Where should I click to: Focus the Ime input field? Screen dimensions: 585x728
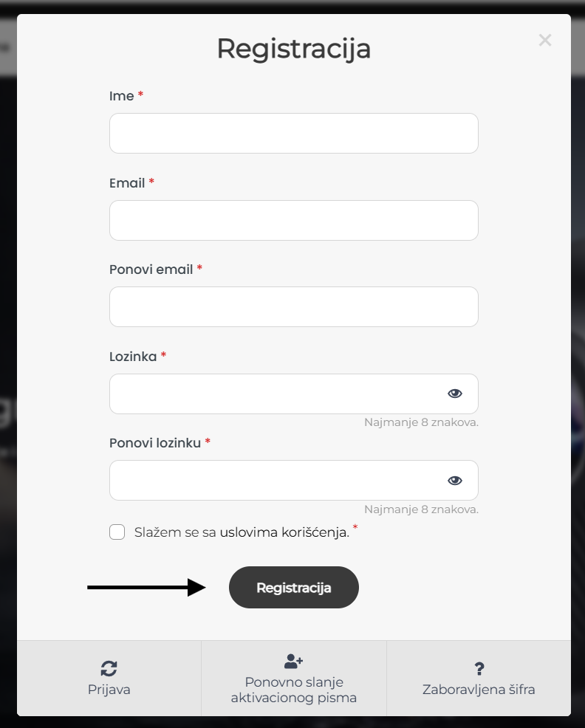[x=294, y=133]
